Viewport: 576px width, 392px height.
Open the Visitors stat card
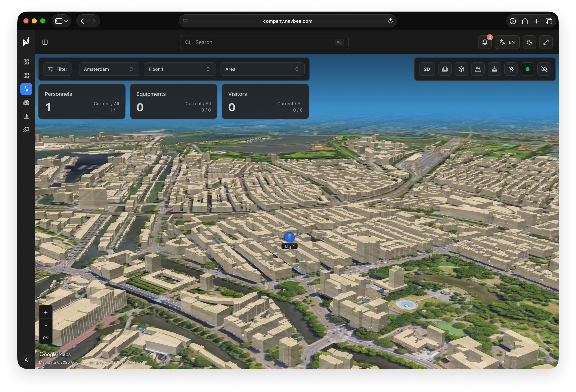coord(265,101)
